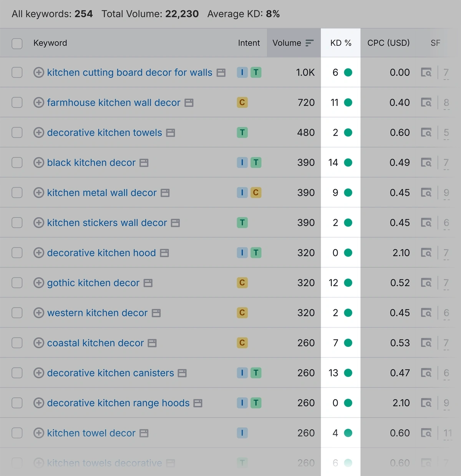View SERP analysis for 'kitchen cutting board decor' row
Screen dimensions: 461x476
click(426, 72)
